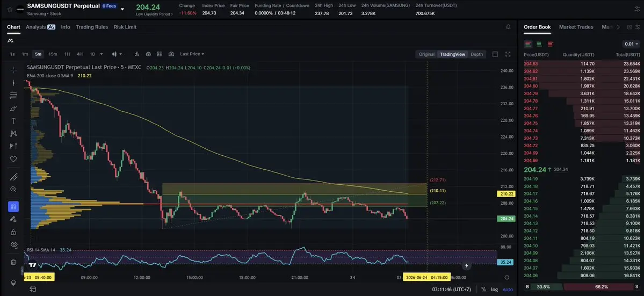Image resolution: width=644 pixels, height=296 pixels.
Task: Switch chart to TradingView view
Action: coord(453,54)
